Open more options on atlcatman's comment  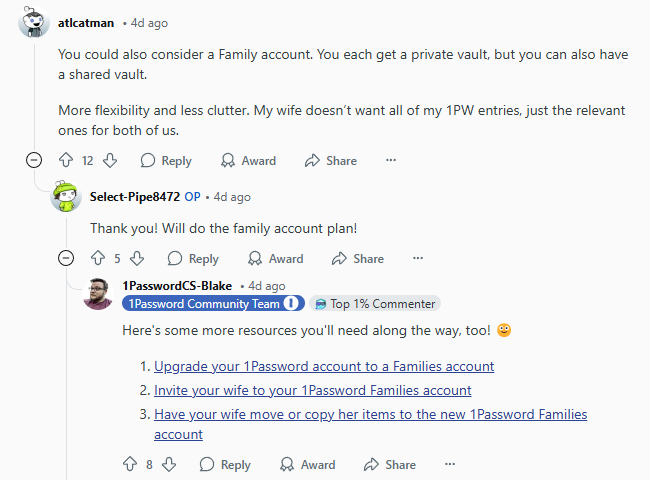click(391, 160)
